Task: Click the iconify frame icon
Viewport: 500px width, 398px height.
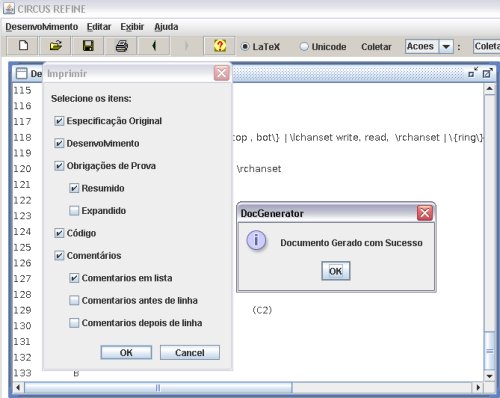Action: click(x=472, y=73)
